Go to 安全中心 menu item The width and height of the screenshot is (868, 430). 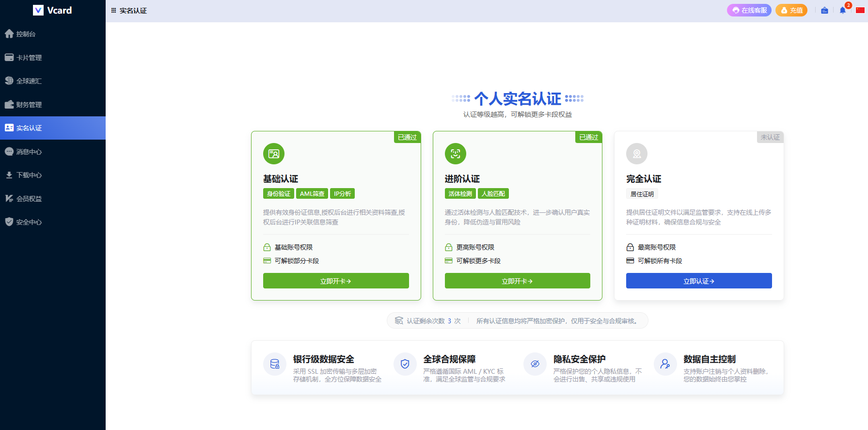click(x=53, y=222)
